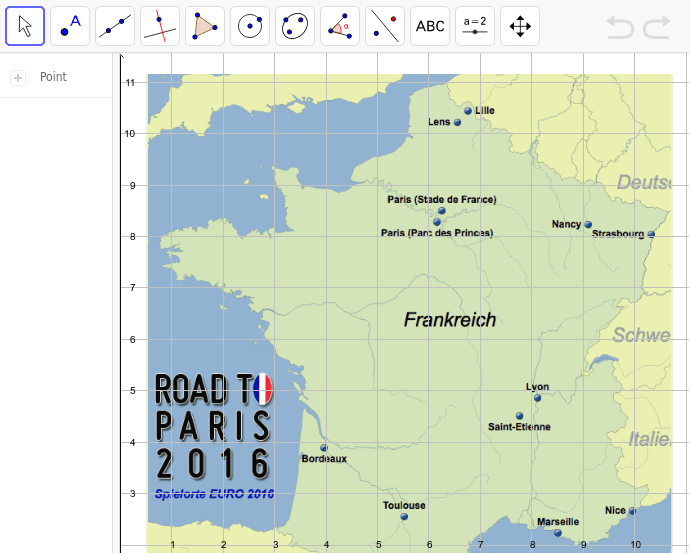
Task: Select the Slider a=2 tool
Action: (475, 26)
